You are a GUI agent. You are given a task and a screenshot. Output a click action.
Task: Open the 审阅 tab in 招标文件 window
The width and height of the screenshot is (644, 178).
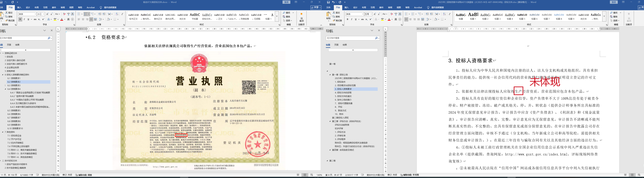[390, 8]
